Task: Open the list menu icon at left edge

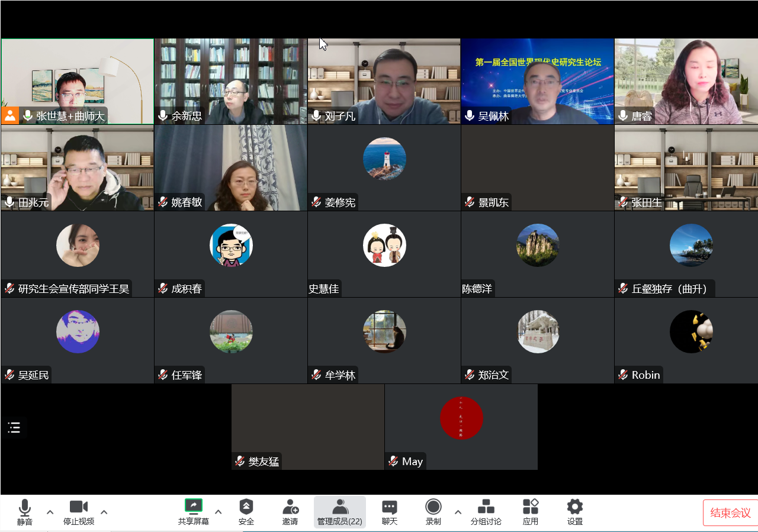Action: pyautogui.click(x=14, y=428)
